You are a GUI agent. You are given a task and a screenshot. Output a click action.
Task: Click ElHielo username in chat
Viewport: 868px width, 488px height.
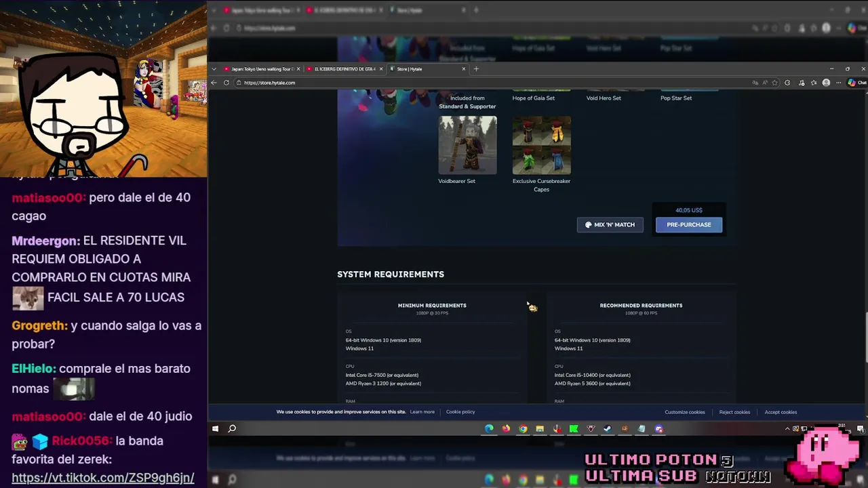34,369
